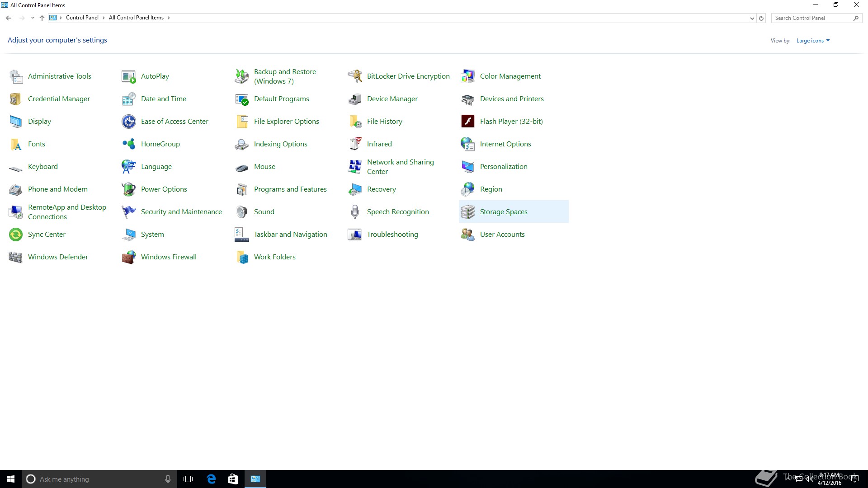Open Devices and Printers icon
The width and height of the screenshot is (868, 488).
click(468, 99)
